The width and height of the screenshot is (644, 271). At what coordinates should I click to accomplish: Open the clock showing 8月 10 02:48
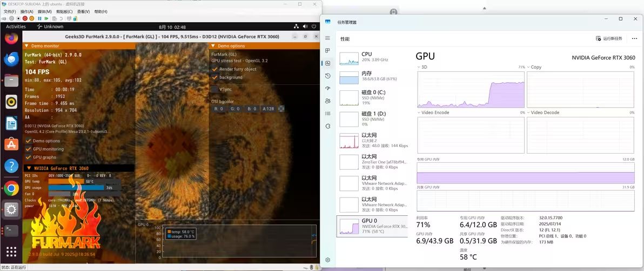coord(172,27)
